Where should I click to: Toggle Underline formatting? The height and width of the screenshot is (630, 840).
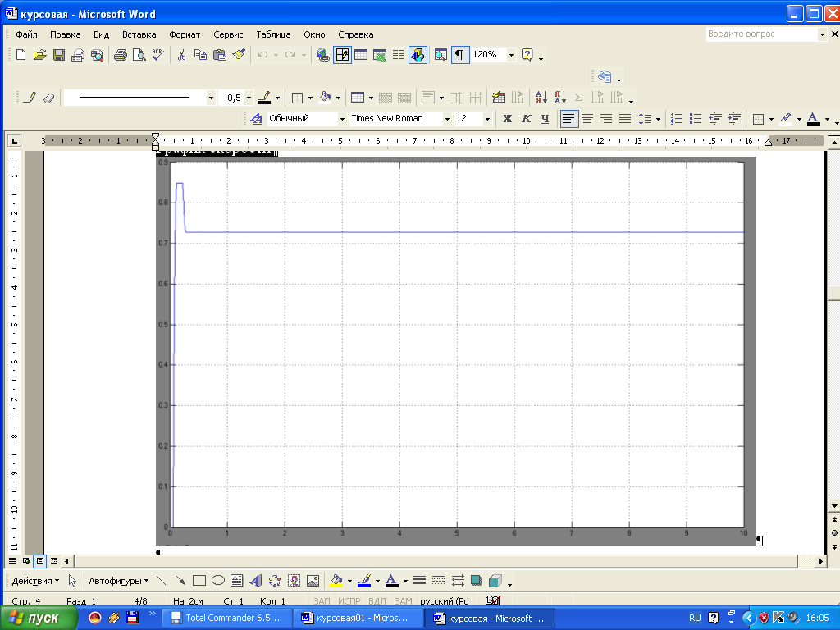point(545,119)
